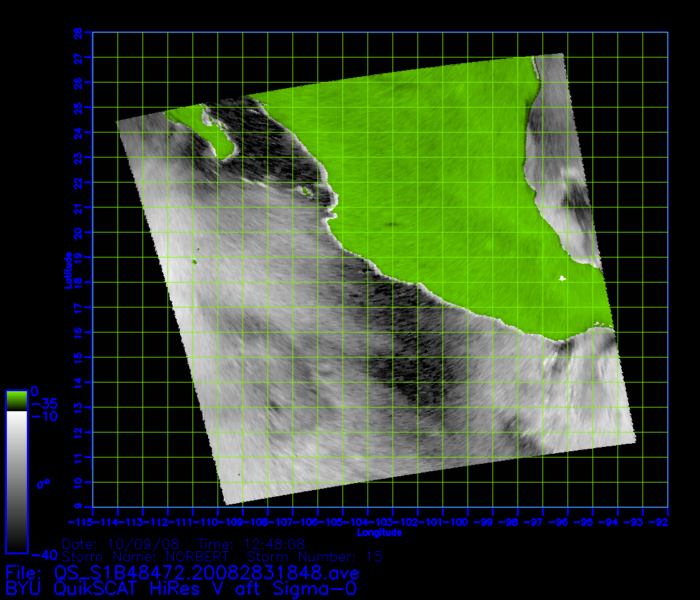Screen dimensions: 700x600
Task: Click the small green island in the open ocean
Action: (x=195, y=261)
